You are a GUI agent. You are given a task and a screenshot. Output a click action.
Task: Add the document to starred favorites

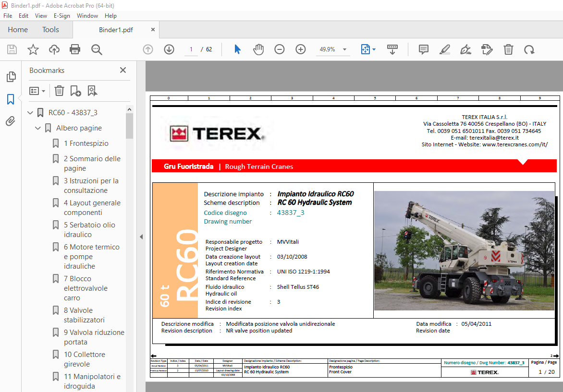pyautogui.click(x=33, y=49)
